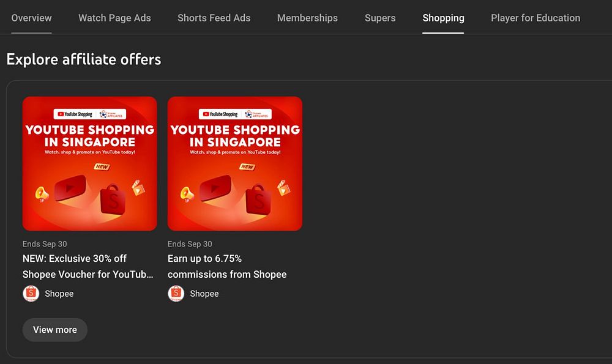Select Shopee name under the commissions offer
The height and width of the screenshot is (364, 612).
click(x=204, y=294)
